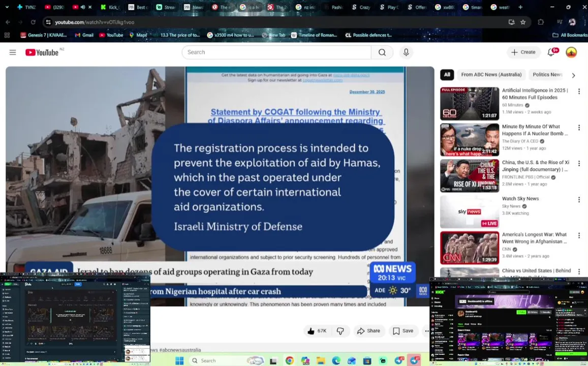Open more video actions ellipsis menu
The image size is (588, 366).
pos(426,331)
